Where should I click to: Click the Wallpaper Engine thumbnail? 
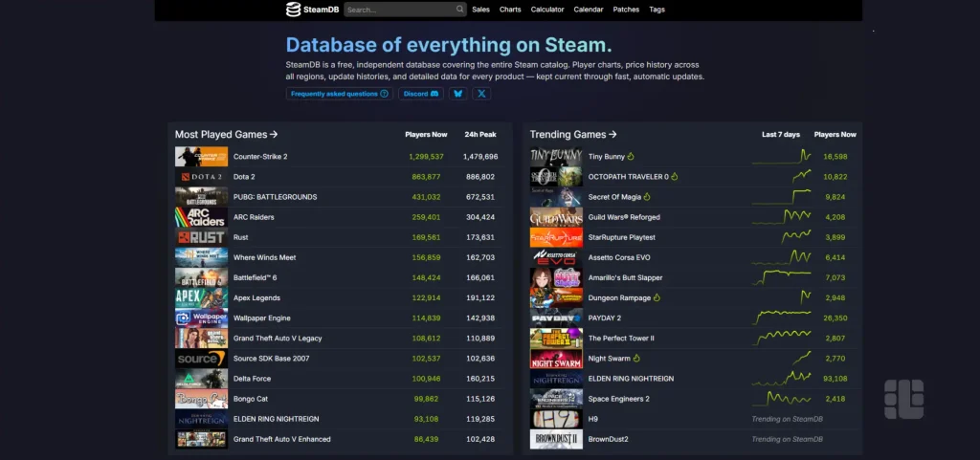click(x=201, y=318)
